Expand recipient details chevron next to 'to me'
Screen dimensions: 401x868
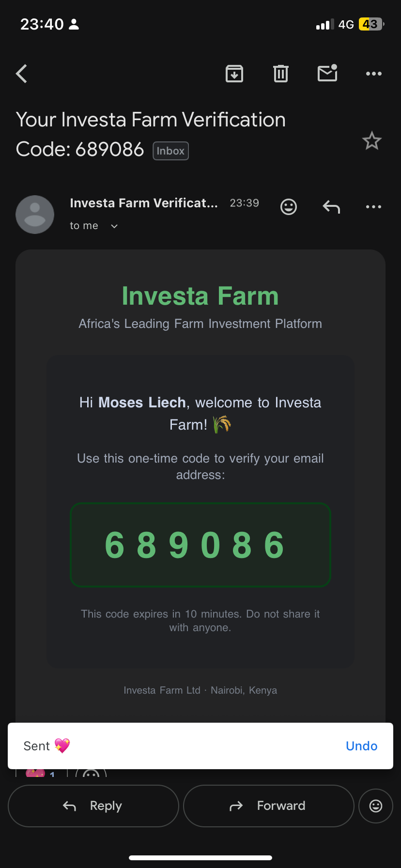click(x=114, y=226)
